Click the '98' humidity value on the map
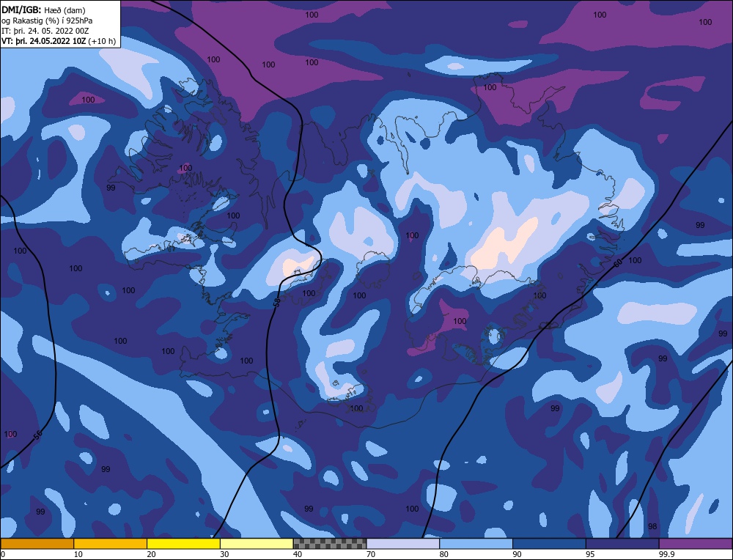Screen dimensions: 733x560 pos(652,526)
